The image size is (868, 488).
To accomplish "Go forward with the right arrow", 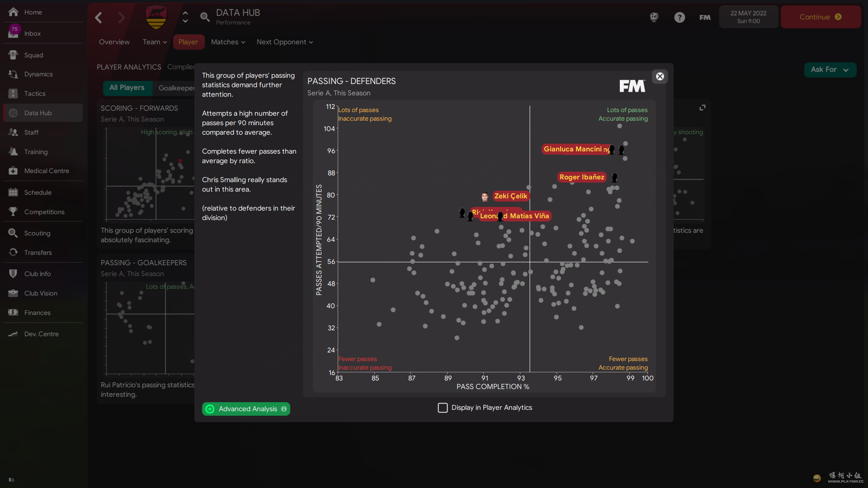I will tap(121, 18).
